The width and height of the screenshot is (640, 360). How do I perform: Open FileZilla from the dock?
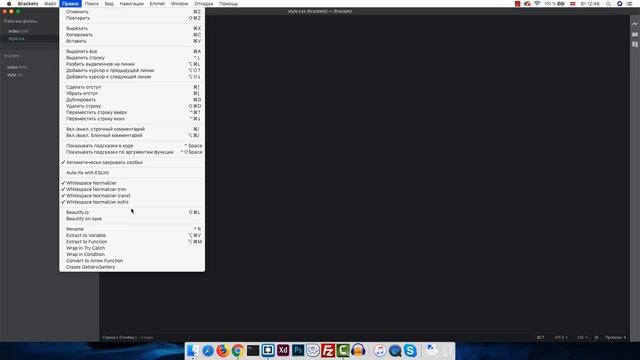click(328, 350)
